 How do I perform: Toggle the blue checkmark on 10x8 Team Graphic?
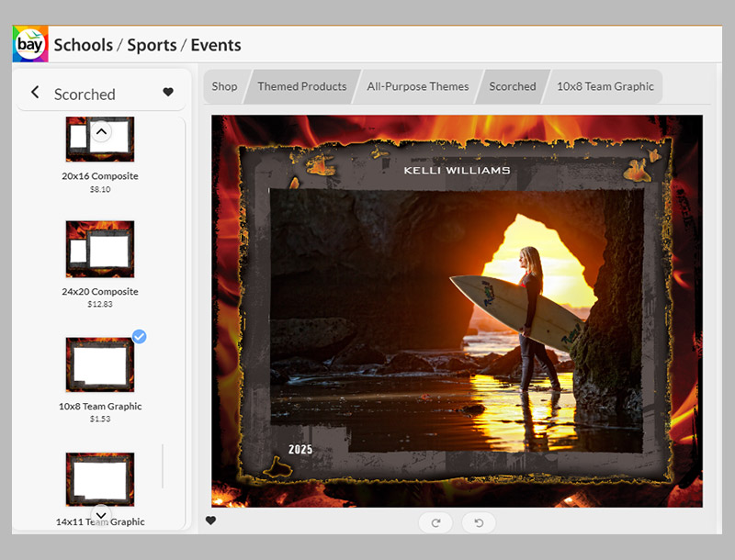pyautogui.click(x=139, y=337)
